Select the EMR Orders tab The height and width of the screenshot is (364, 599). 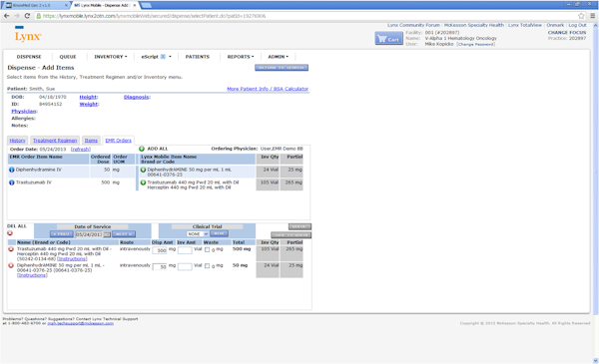point(118,141)
